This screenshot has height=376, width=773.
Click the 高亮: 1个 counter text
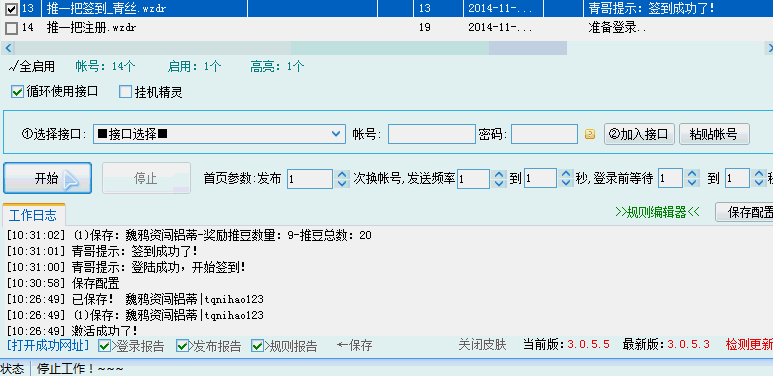(277, 67)
